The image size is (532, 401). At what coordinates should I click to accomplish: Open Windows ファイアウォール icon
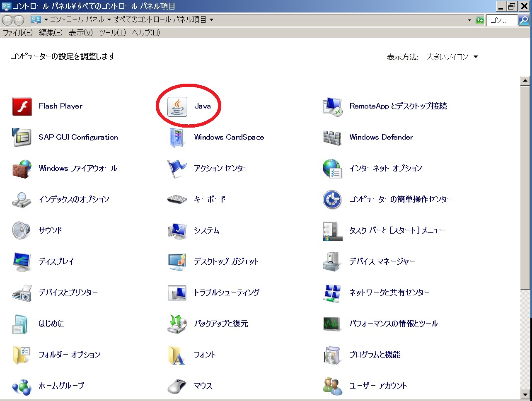point(22,169)
